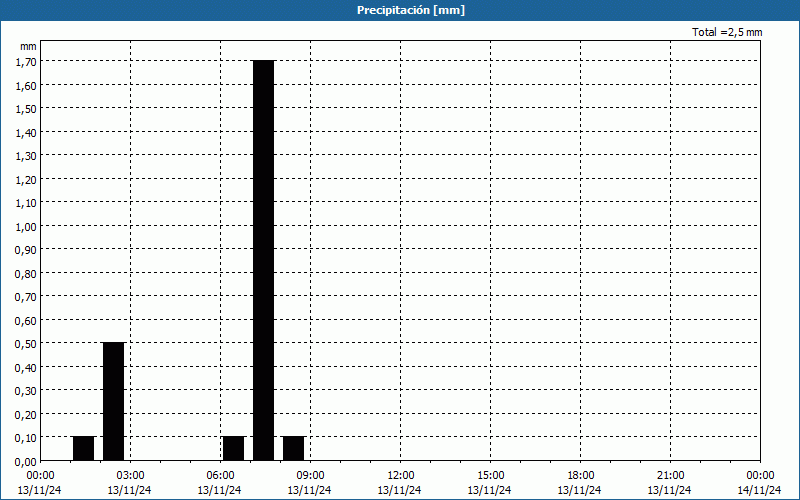
Task: Select the 1,70 y-axis value
Action: pos(26,62)
